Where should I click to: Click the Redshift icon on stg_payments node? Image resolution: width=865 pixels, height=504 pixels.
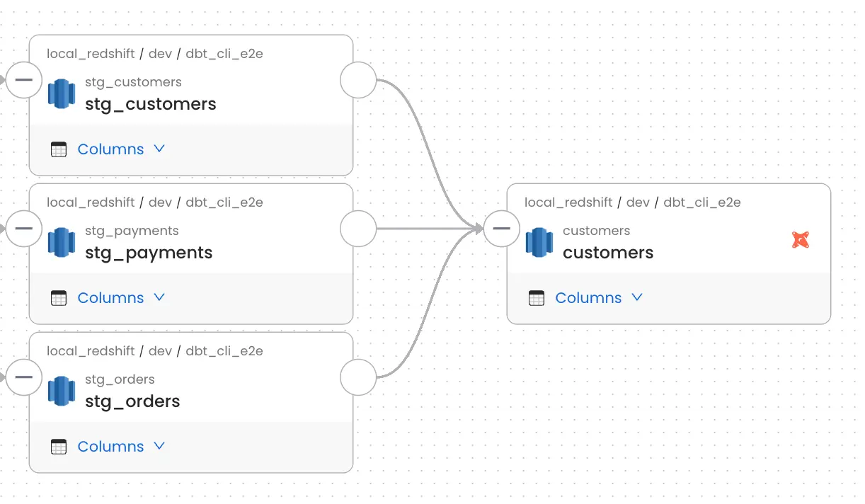62,243
